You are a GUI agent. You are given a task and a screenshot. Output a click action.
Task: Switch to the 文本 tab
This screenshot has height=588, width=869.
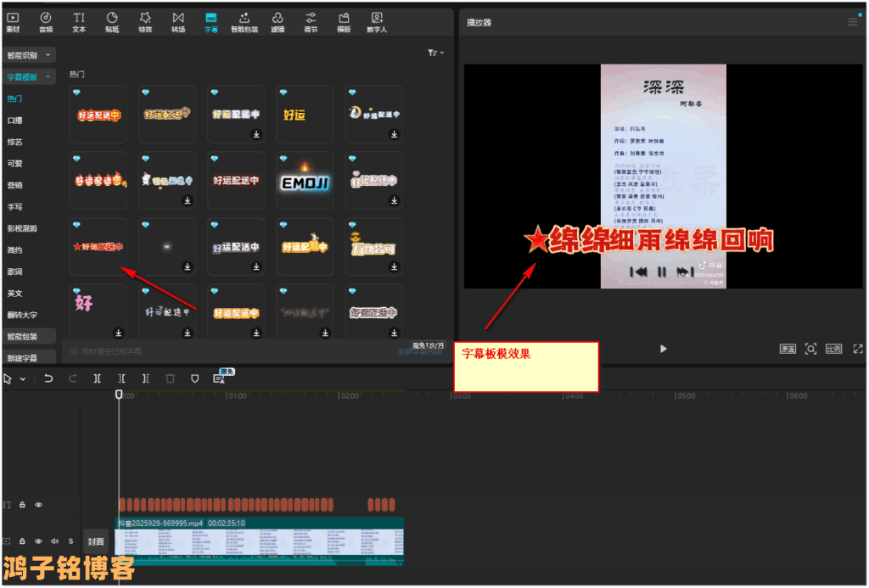(x=79, y=21)
